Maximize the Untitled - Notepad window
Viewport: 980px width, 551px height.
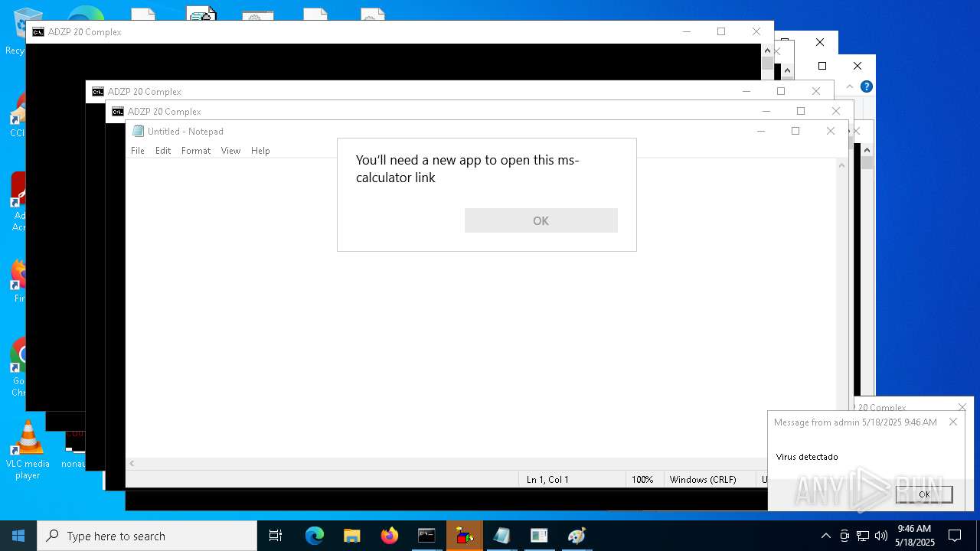795,131
